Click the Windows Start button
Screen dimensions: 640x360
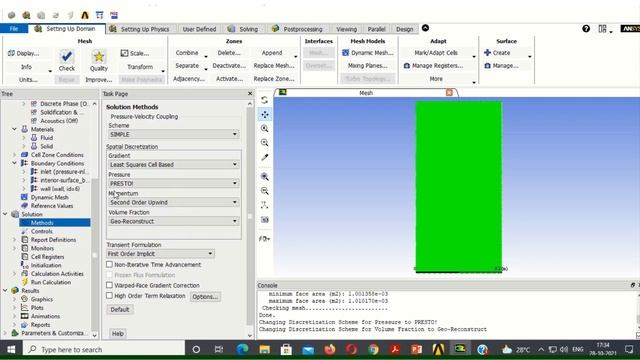(11, 349)
